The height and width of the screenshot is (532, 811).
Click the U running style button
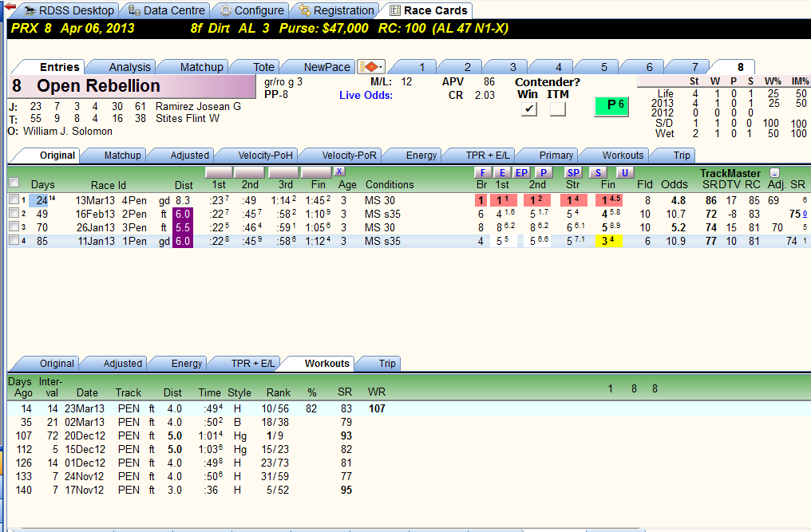tap(625, 172)
